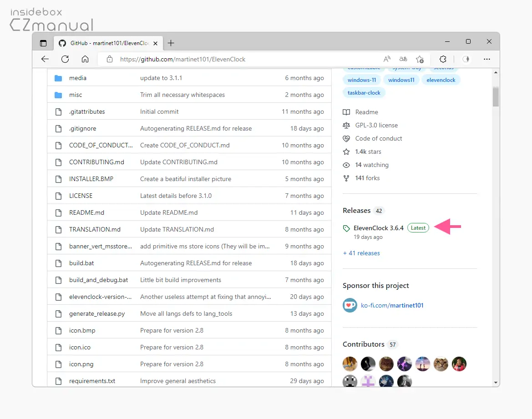Image resolution: width=532 pixels, height=419 pixels.
Task: Open commit 'Trim all necessary whitespaces'
Action: [182, 95]
